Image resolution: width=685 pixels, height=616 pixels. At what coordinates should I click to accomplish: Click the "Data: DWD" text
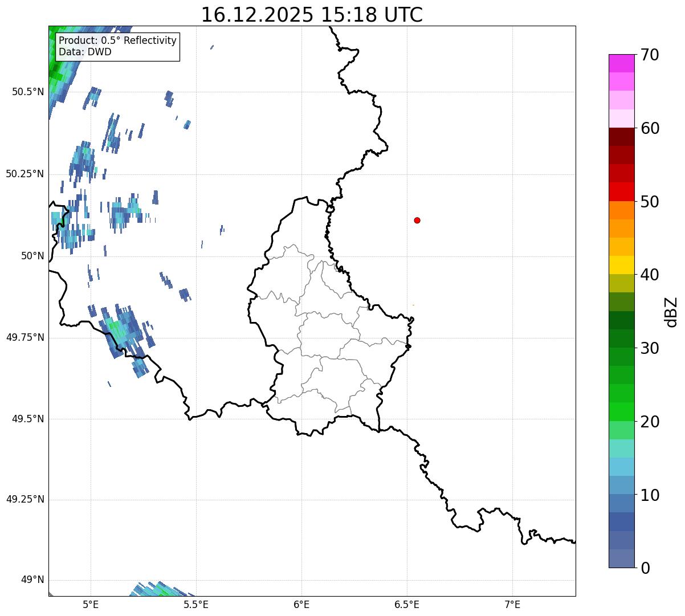click(85, 52)
